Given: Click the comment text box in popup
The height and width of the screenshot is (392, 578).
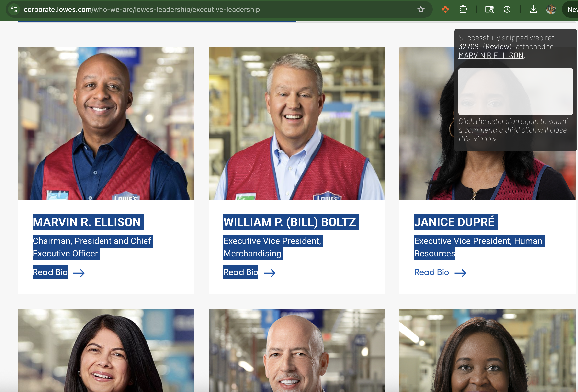Looking at the screenshot, I should pos(515,91).
